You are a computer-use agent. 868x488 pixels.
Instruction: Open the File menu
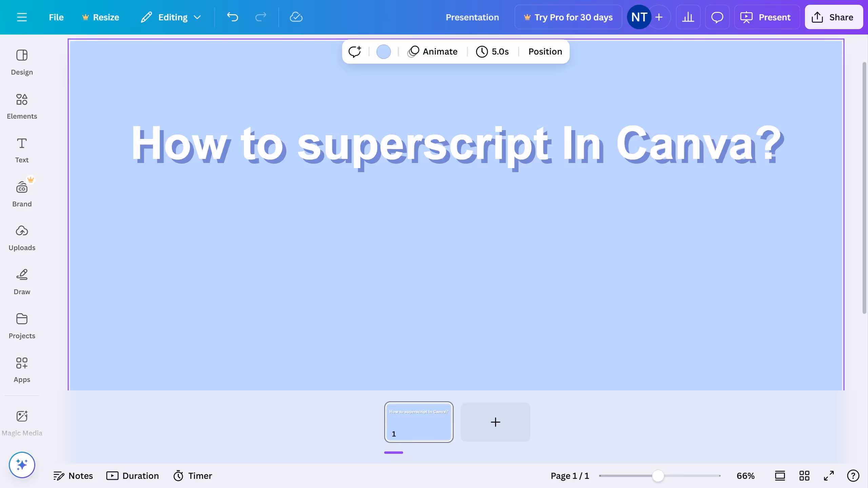point(56,17)
